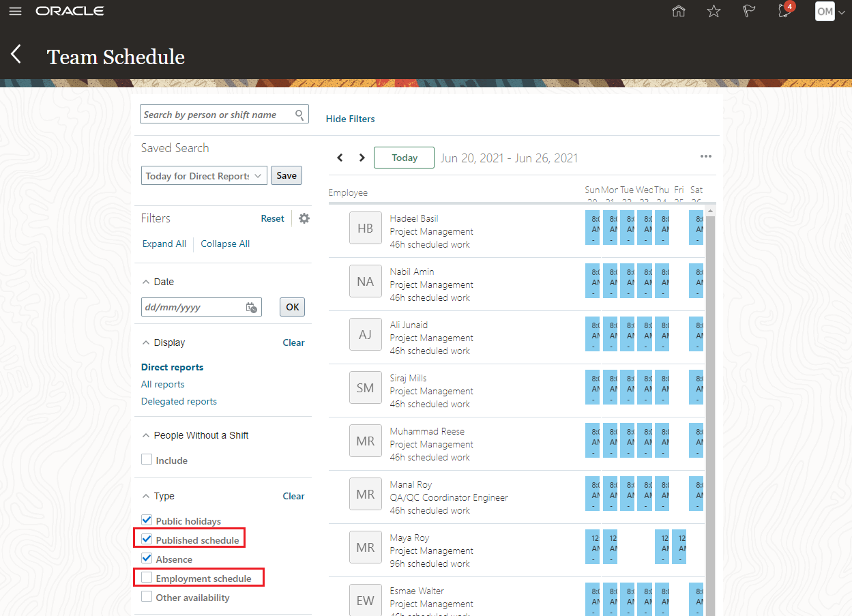
Task: Collapse the Type filter section
Action: 145,496
